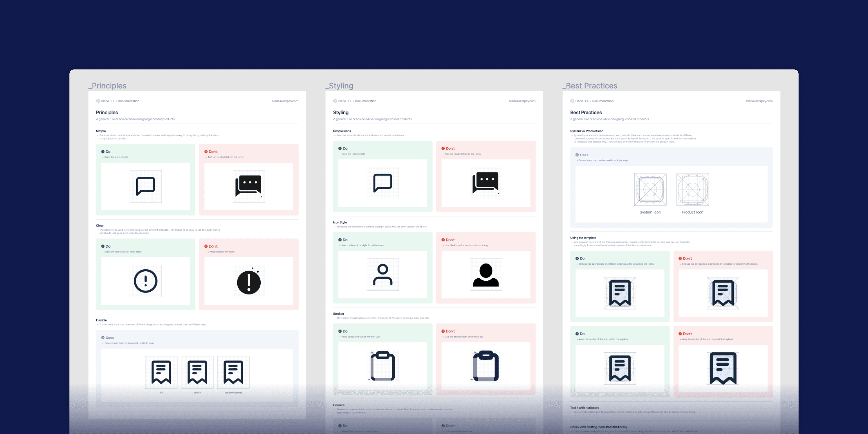Open blade.razorpay.com link on Best Practices page

click(759, 101)
